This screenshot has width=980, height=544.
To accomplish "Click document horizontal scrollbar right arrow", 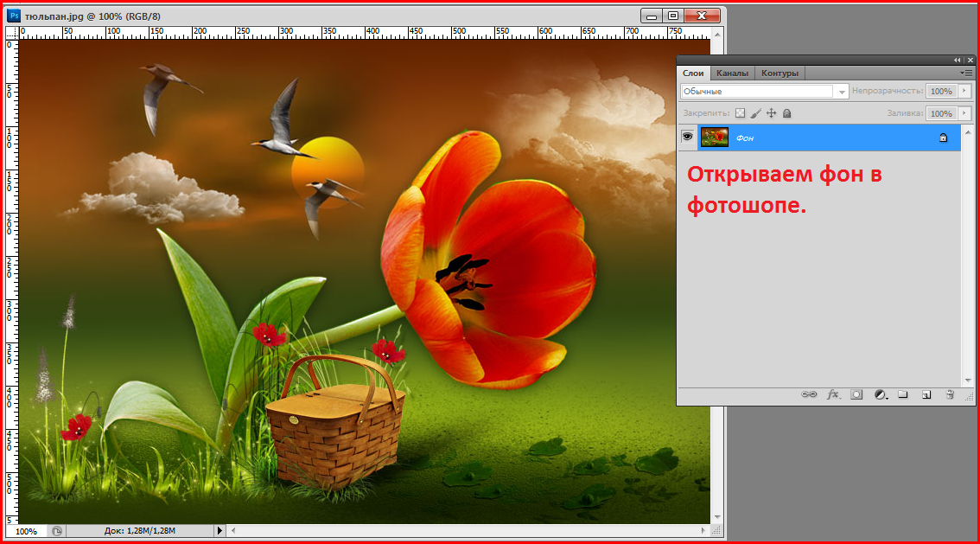I will [703, 531].
